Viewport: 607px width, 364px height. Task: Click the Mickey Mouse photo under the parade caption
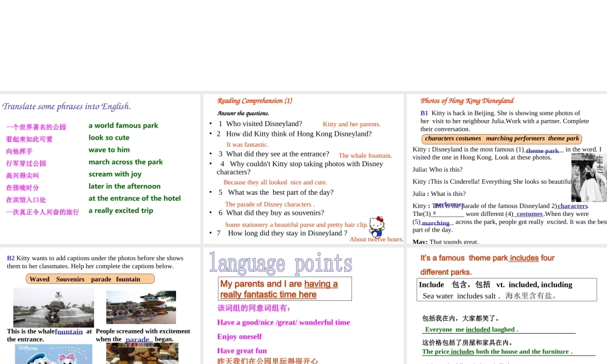click(142, 353)
